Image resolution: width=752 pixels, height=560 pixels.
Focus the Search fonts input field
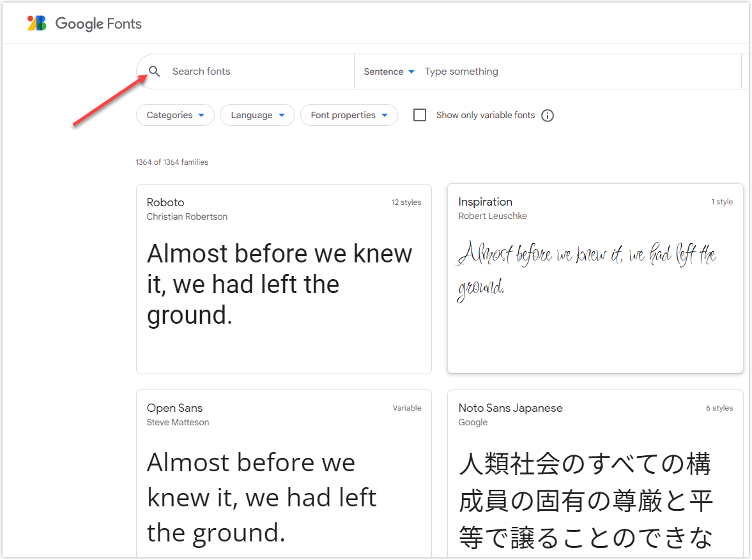click(256, 72)
